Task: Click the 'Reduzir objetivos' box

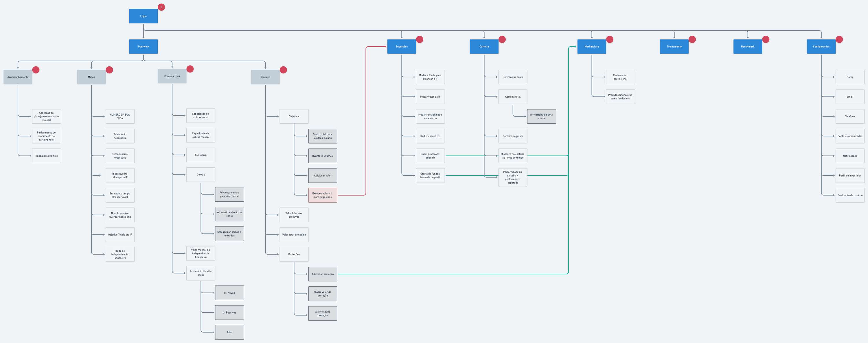Action: click(x=430, y=136)
